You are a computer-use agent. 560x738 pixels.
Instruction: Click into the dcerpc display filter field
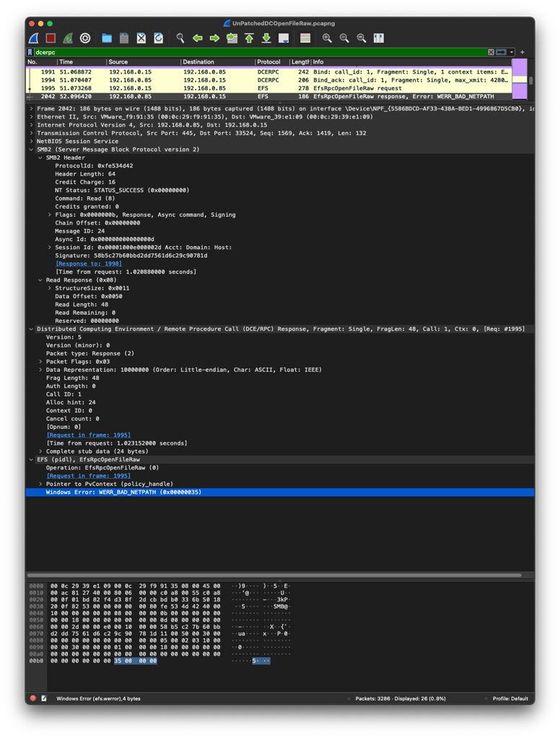[253, 53]
